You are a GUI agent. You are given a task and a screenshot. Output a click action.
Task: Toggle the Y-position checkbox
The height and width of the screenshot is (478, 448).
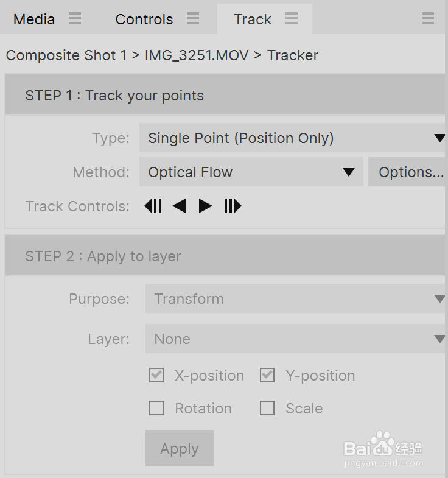[x=267, y=375]
